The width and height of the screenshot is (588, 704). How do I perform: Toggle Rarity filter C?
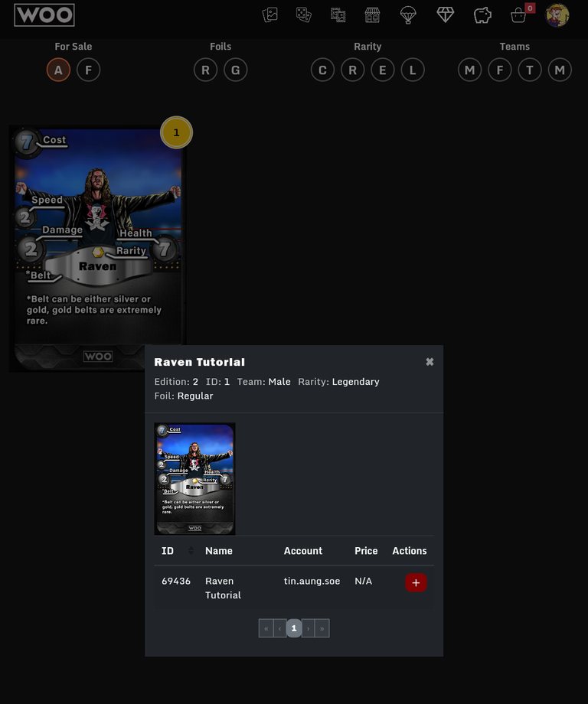coord(322,70)
